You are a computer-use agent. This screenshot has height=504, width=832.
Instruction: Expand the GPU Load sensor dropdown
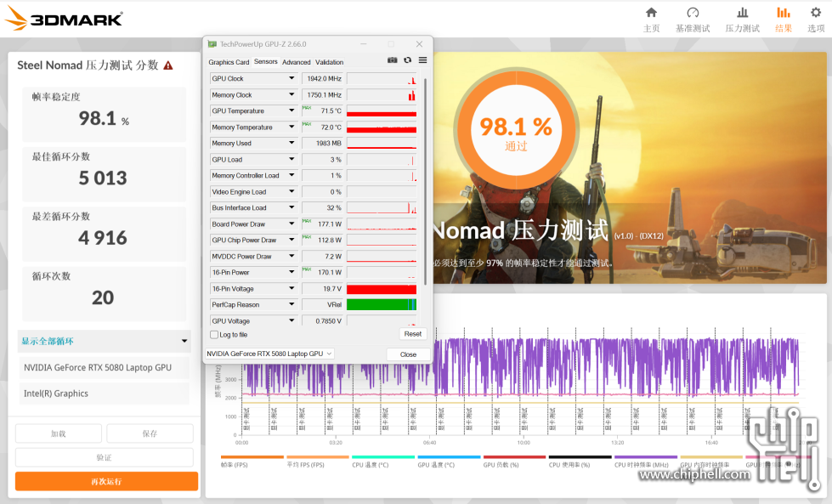tap(291, 160)
